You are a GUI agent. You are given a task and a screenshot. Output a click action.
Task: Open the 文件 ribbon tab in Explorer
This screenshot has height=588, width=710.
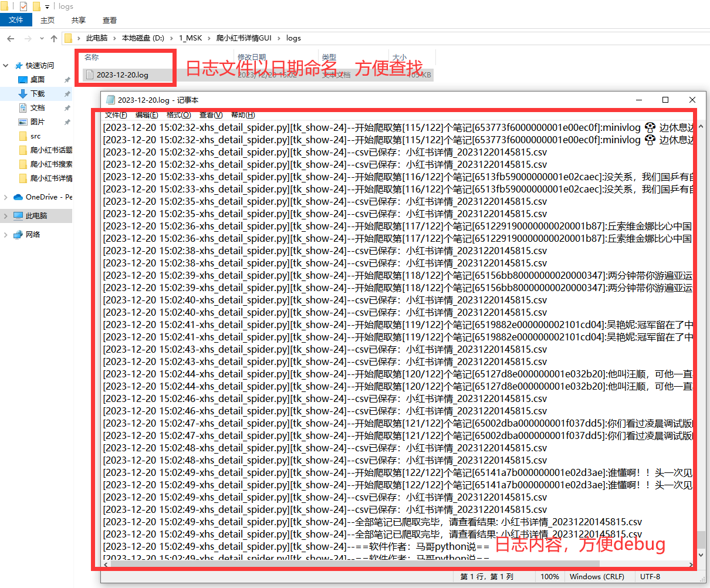coord(16,20)
